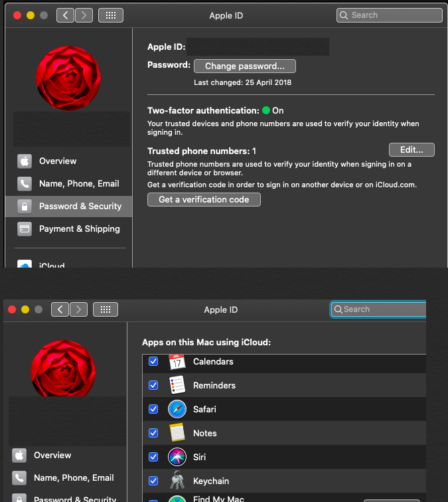Click Keychain keys icon in iCloud list

pos(177,480)
